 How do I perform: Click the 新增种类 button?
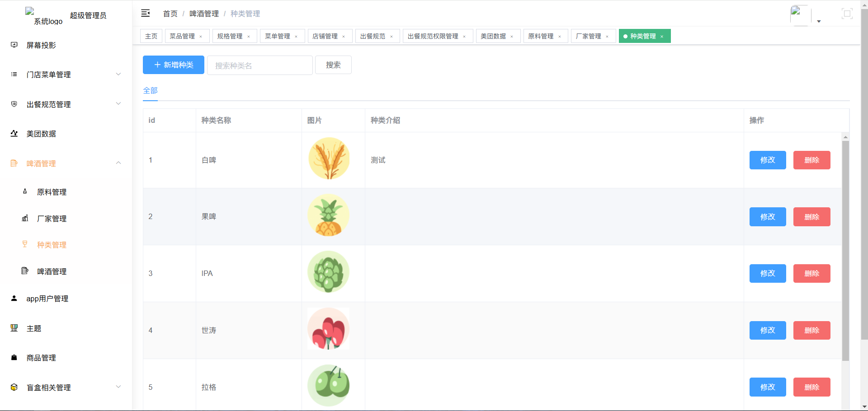[x=174, y=65]
